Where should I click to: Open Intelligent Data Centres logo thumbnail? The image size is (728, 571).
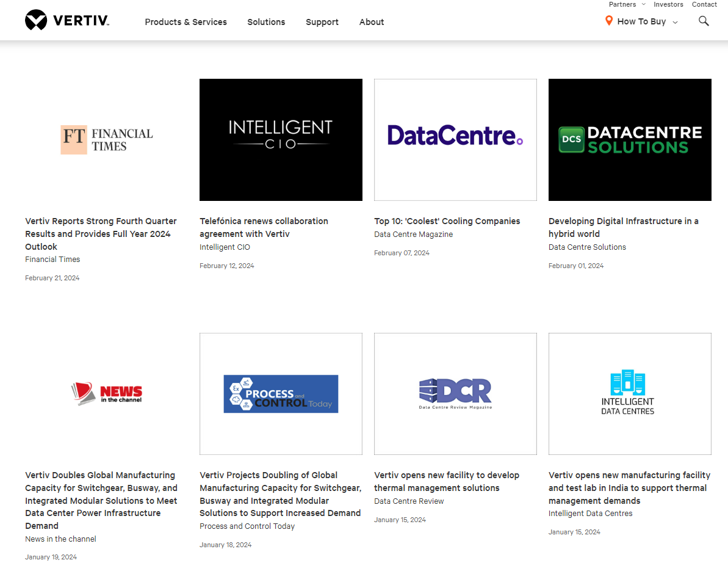pyautogui.click(x=630, y=393)
